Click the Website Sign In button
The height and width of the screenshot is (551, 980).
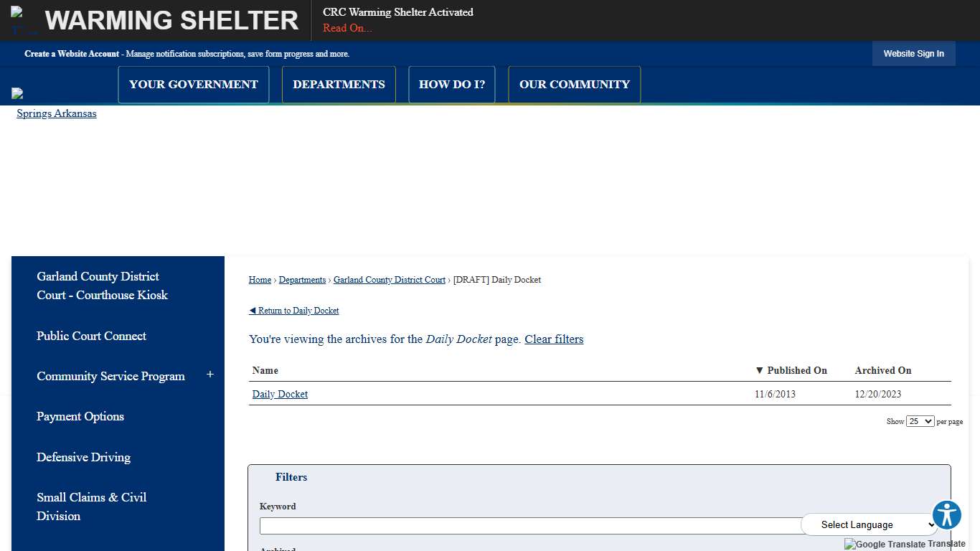[913, 54]
